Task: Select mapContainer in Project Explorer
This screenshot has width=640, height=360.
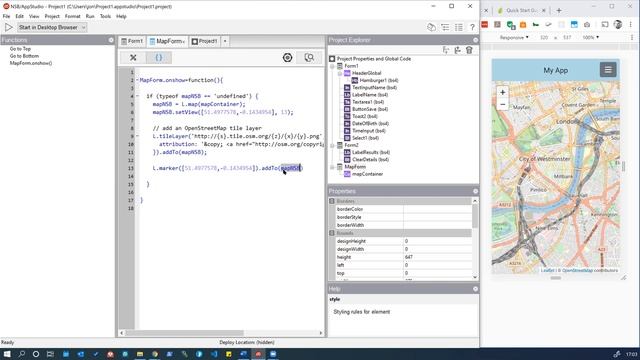Action: pyautogui.click(x=367, y=174)
